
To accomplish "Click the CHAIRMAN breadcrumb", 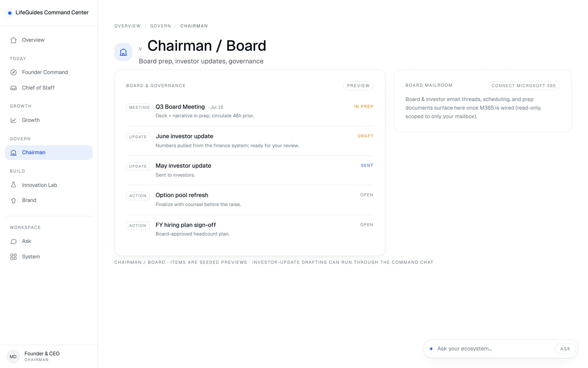I will pyautogui.click(x=194, y=26).
